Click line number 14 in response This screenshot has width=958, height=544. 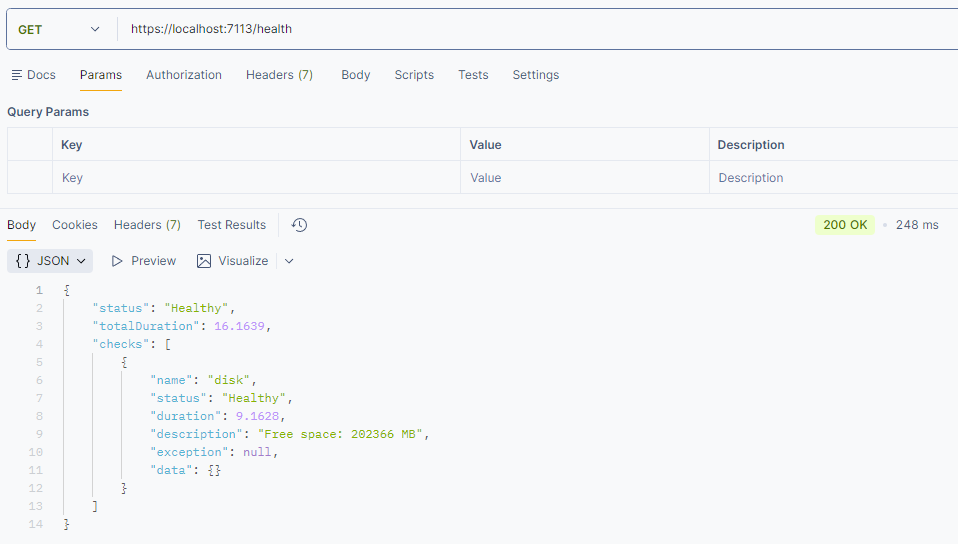36,524
